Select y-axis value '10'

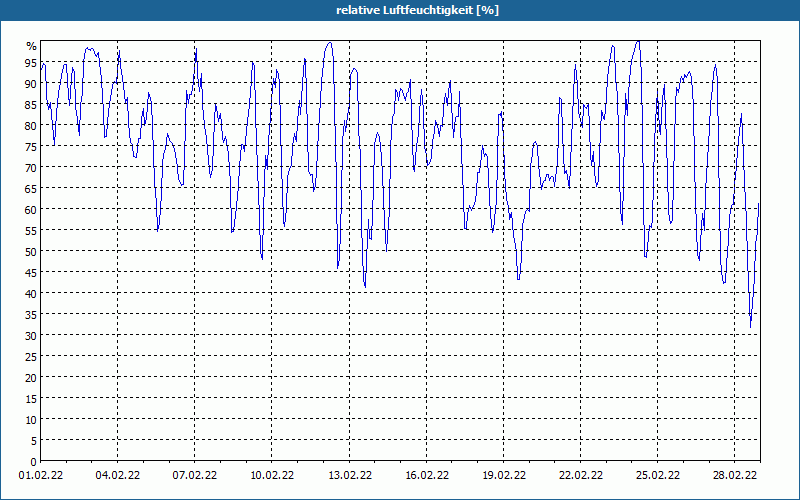[31, 420]
